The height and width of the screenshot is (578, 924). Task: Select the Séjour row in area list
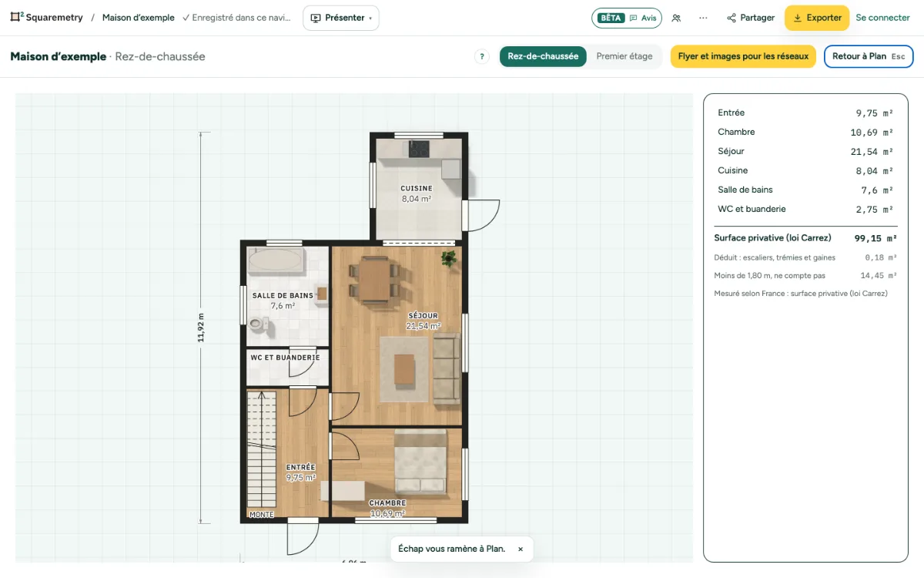805,152
